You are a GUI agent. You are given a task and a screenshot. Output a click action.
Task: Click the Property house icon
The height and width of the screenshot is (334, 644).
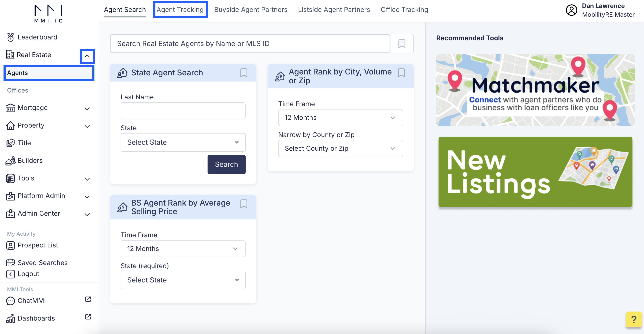tap(10, 125)
